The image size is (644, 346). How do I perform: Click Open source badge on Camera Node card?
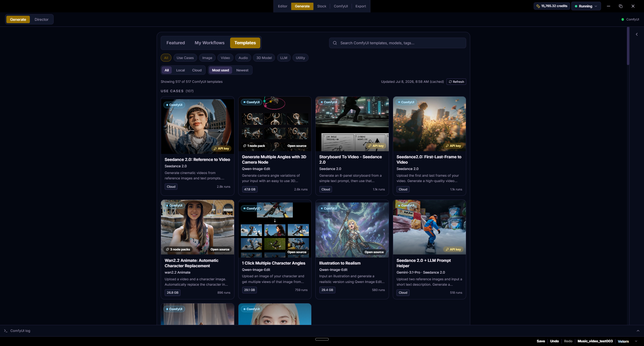click(297, 146)
